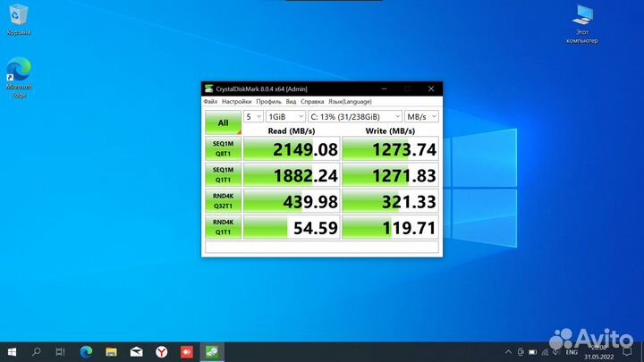Click the 1273.74 write result
The width and height of the screenshot is (644, 362).
[390, 148]
